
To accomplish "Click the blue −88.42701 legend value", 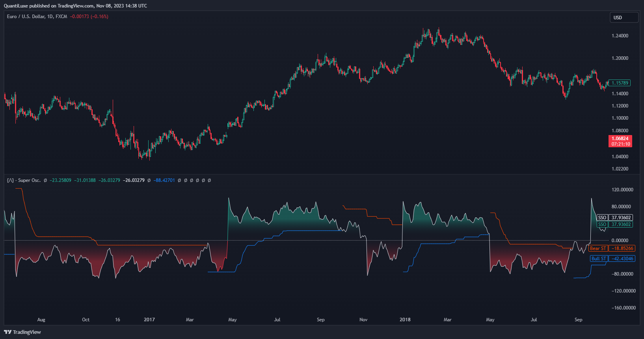I will coord(164,180).
